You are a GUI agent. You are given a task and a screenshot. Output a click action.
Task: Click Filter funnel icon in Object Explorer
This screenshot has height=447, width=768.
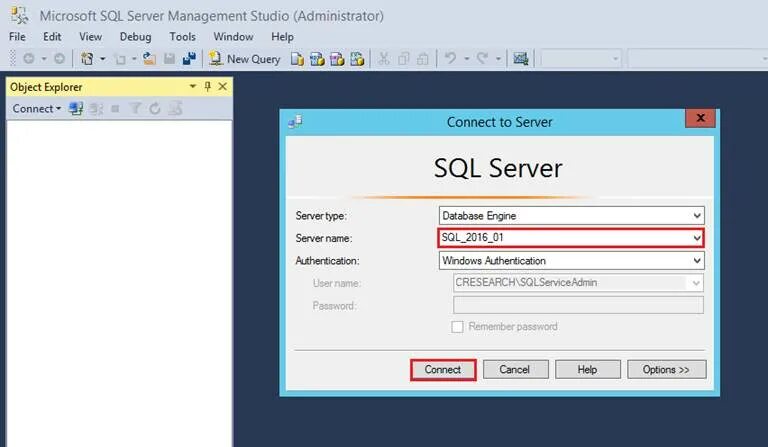[135, 109]
